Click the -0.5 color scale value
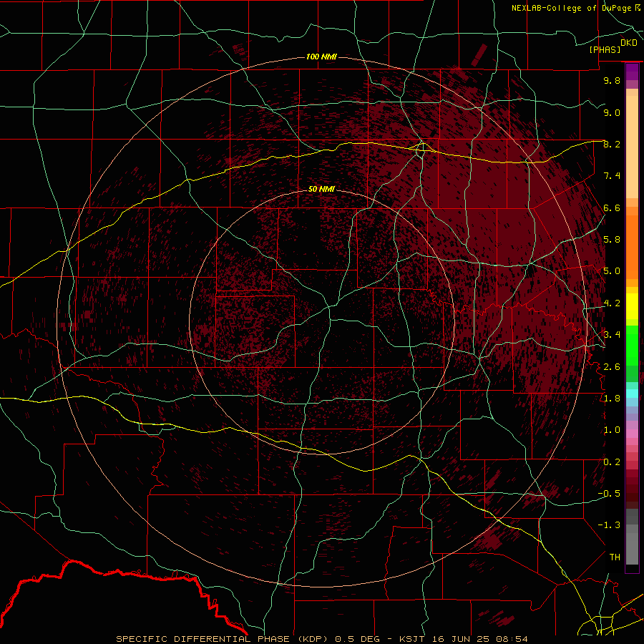 (609, 494)
